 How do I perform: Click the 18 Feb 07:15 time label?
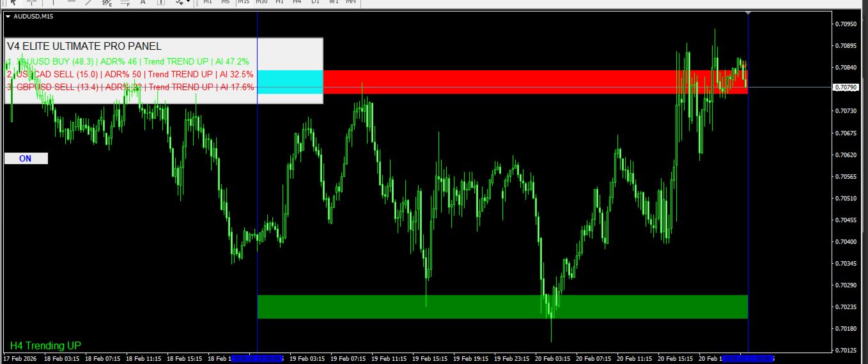point(102,358)
